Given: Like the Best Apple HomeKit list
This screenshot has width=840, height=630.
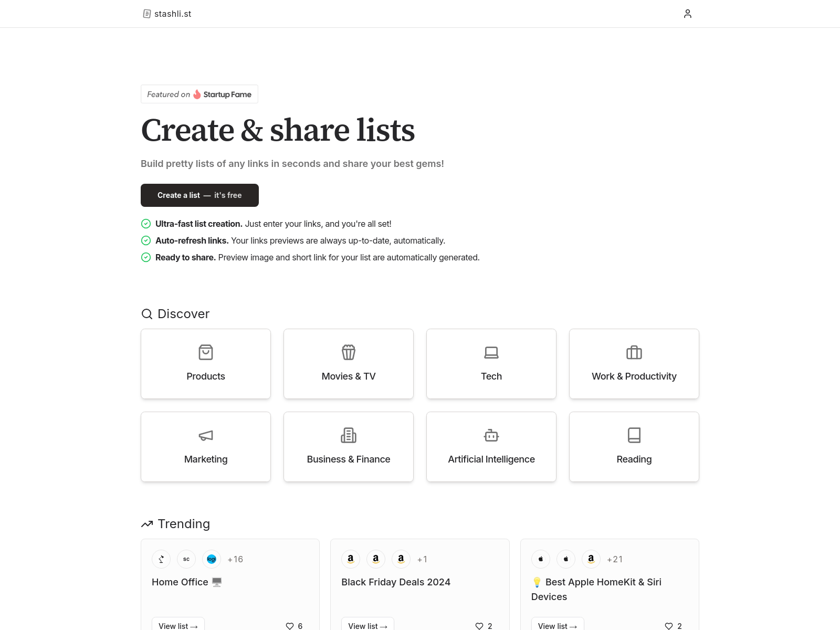Looking at the screenshot, I should point(669,626).
